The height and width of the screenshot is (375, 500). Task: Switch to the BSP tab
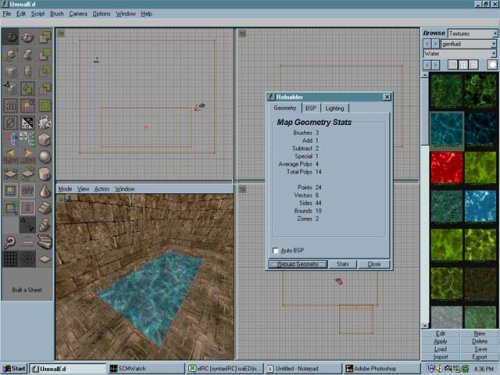pyautogui.click(x=311, y=108)
